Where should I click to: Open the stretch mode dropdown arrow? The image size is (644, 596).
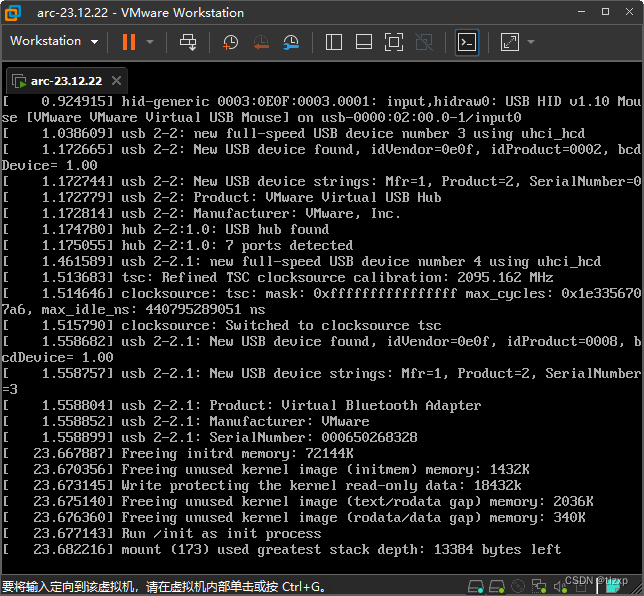[531, 42]
